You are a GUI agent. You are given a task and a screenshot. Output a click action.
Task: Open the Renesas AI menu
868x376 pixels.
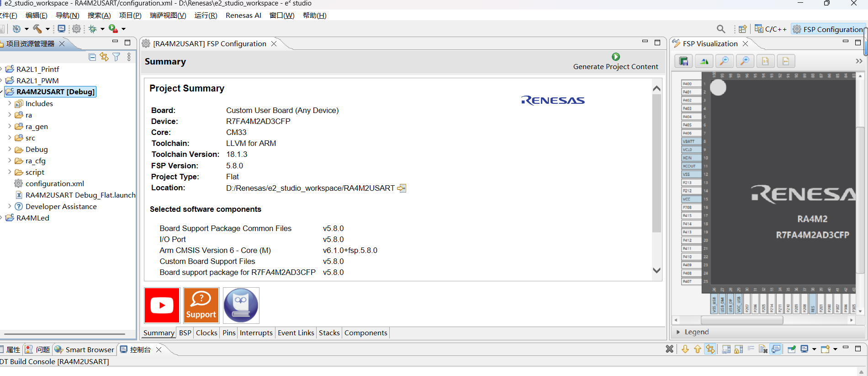[243, 15]
